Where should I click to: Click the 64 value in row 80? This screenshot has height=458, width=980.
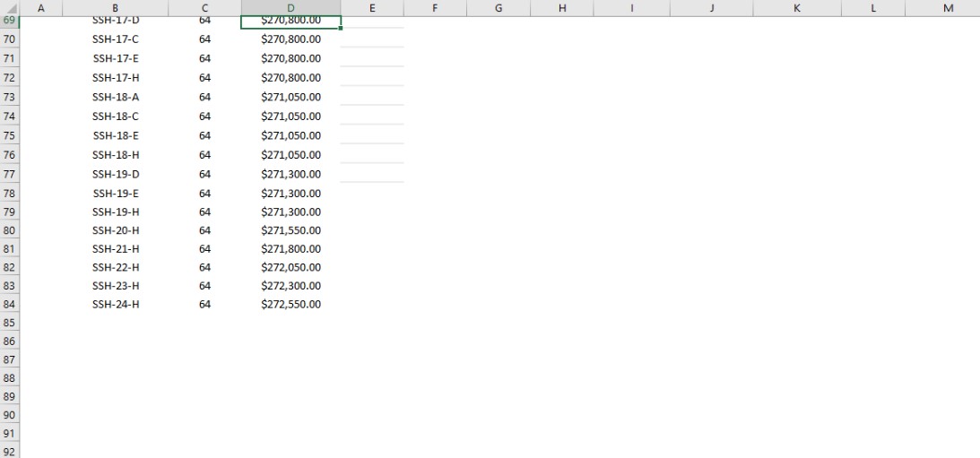[x=204, y=230]
